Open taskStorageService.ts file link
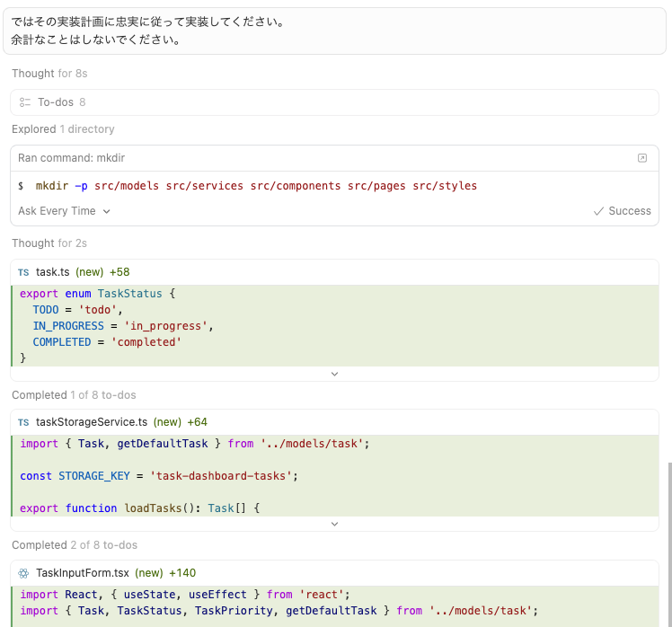 pyautogui.click(x=92, y=422)
